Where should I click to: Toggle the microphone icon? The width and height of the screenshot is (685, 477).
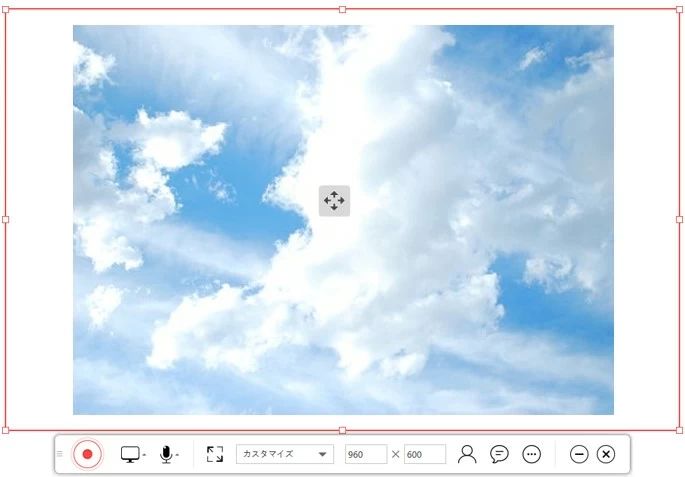[x=166, y=454]
